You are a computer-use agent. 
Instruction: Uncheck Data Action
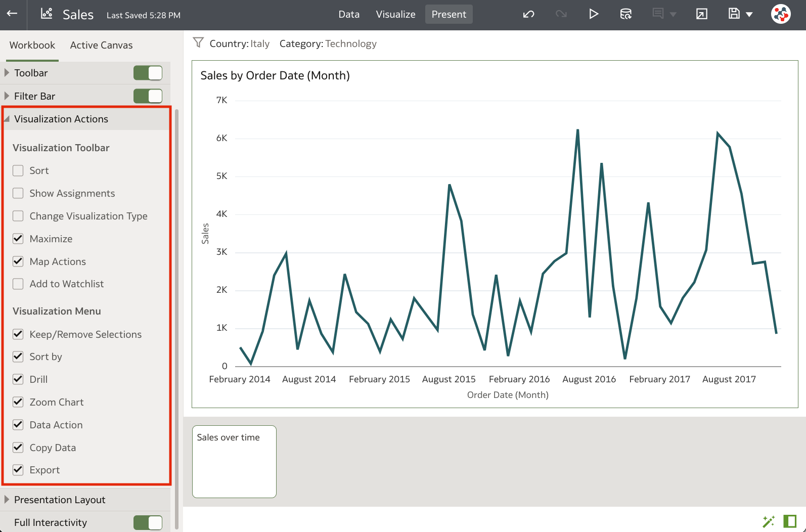click(x=18, y=425)
